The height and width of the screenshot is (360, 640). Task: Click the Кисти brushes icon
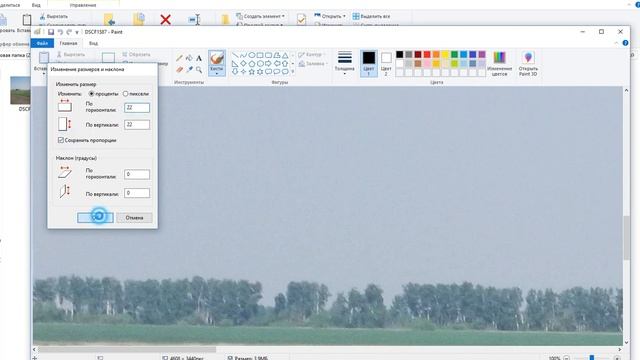pos(217,58)
